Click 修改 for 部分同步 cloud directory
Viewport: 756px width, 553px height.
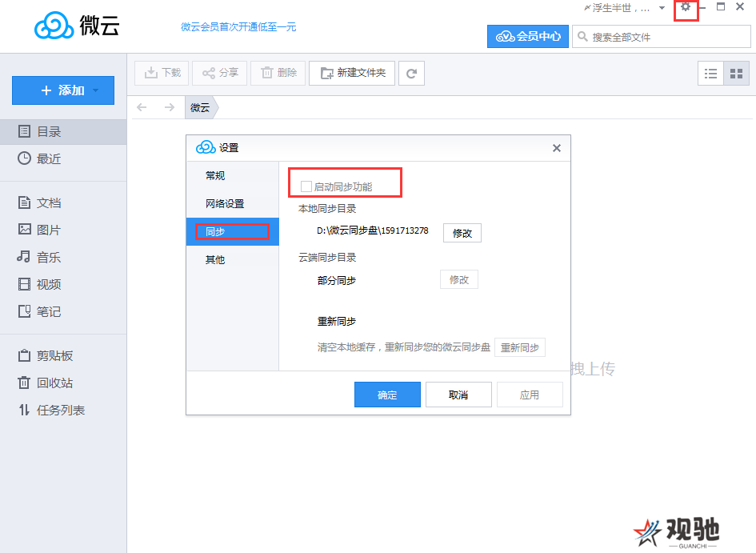click(459, 279)
